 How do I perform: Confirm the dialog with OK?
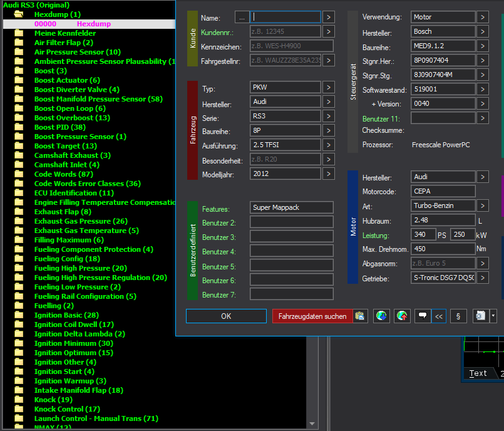click(226, 316)
